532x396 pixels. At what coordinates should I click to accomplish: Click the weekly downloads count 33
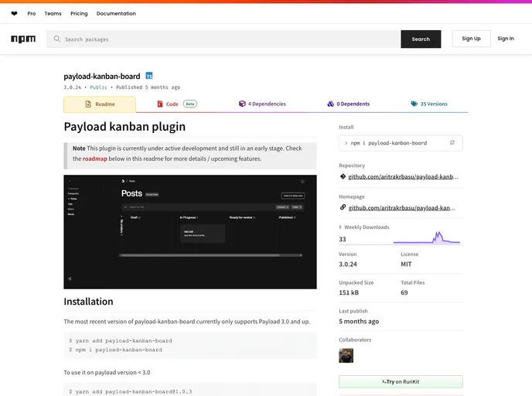(343, 239)
